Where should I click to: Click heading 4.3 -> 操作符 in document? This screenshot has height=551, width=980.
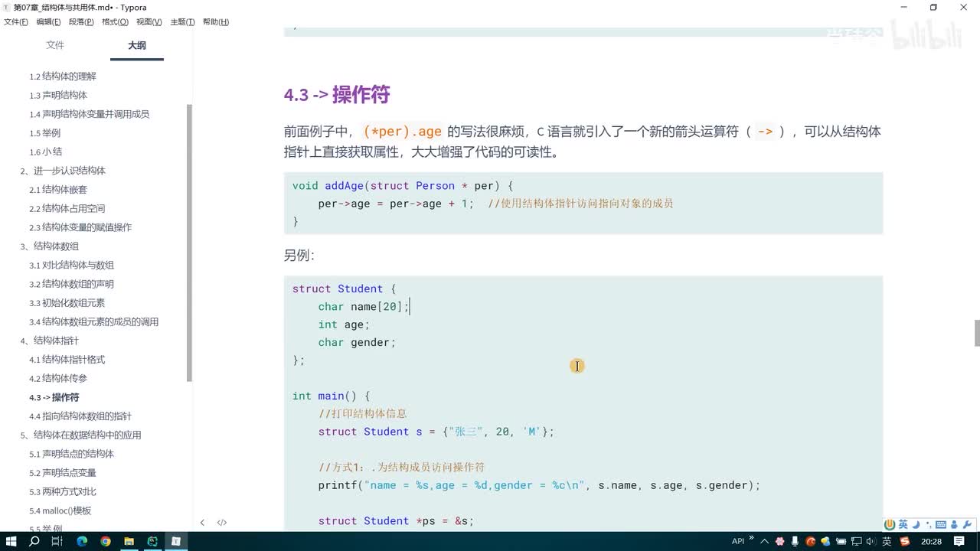pyautogui.click(x=337, y=95)
